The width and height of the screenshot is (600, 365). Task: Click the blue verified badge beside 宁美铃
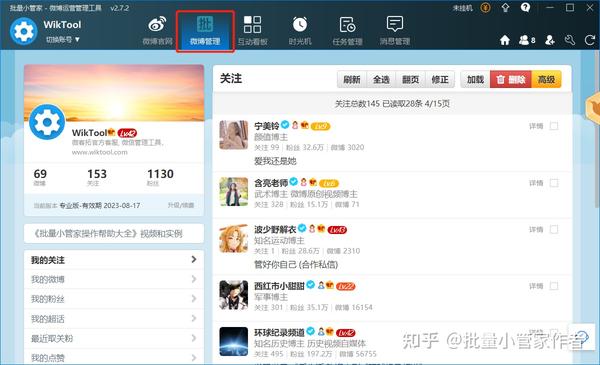tap(285, 124)
